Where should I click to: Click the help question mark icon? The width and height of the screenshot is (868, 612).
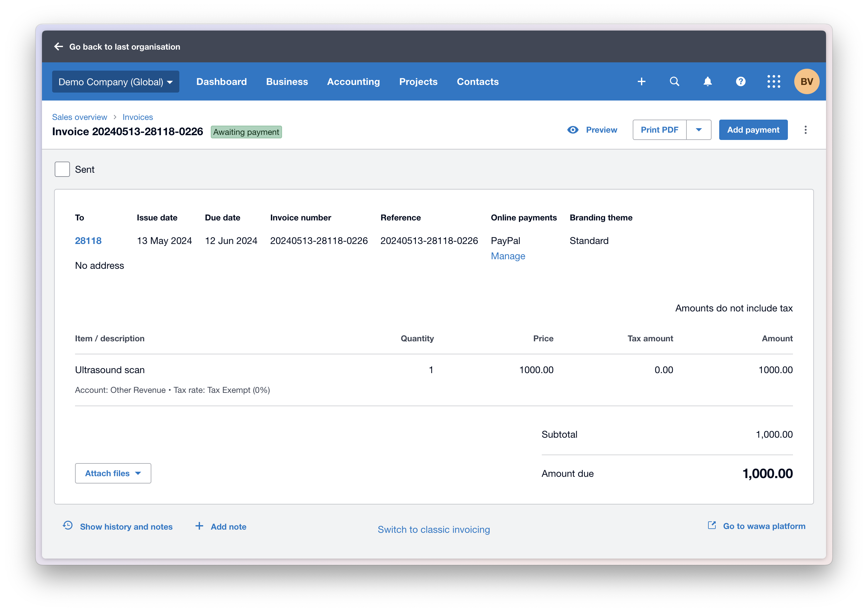740,81
